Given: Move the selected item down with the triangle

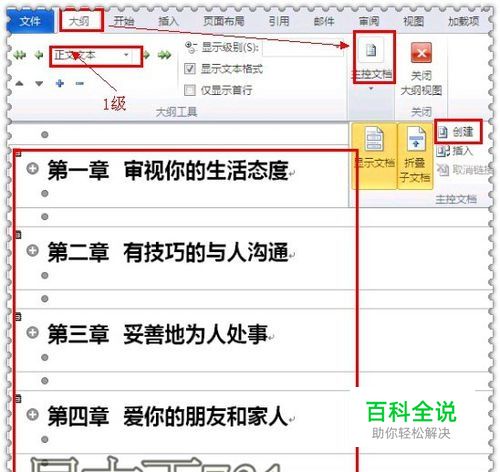Looking at the screenshot, I should 39,83.
